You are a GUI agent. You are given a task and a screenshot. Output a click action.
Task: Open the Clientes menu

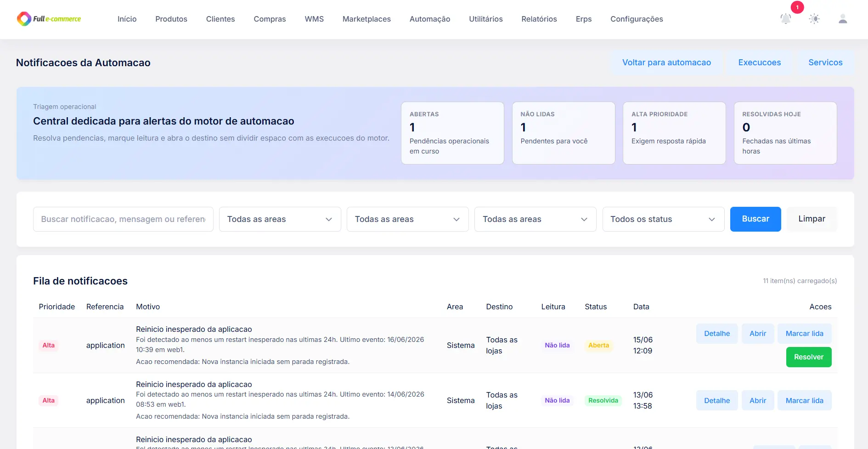(220, 19)
